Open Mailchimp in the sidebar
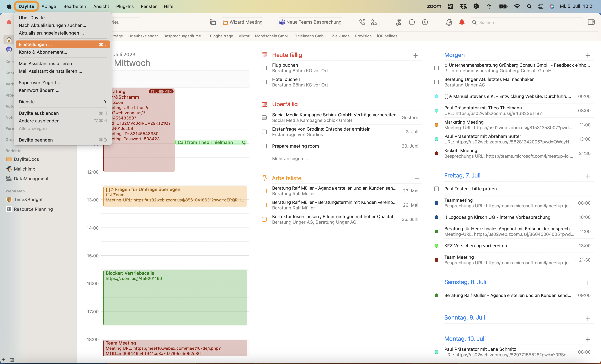Image resolution: width=601 pixels, height=364 pixels. coord(24,169)
